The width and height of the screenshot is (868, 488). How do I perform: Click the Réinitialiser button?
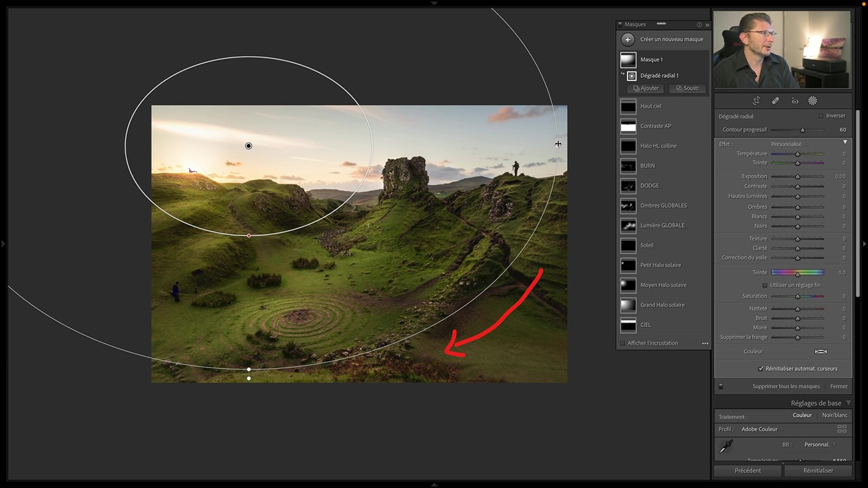[x=818, y=470]
